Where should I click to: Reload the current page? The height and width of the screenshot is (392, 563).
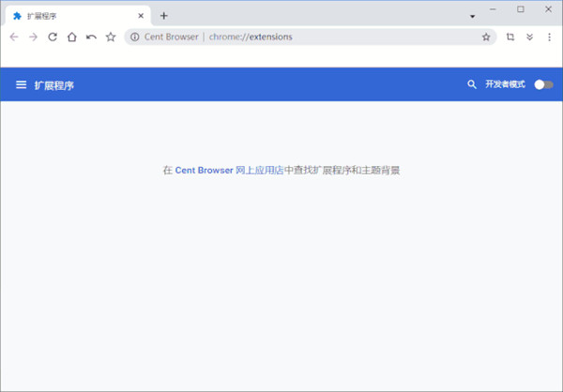tap(53, 37)
